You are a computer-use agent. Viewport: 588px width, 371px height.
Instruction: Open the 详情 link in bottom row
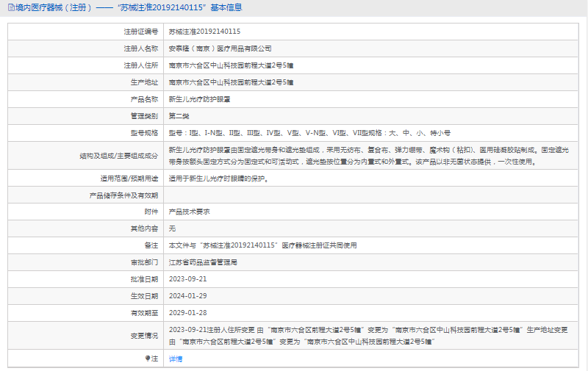pos(176,359)
